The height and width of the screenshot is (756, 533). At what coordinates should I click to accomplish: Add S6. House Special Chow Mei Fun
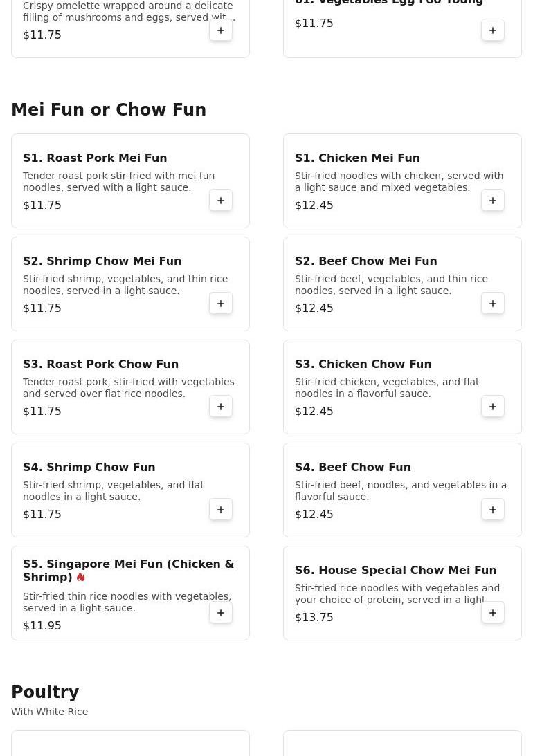[x=492, y=613]
